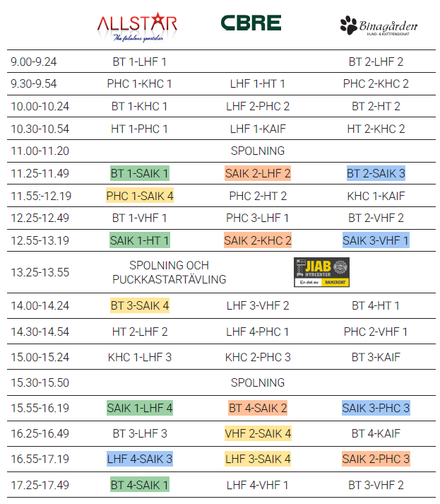
Task: Click the SPOLNING OCH PUCKKASTARTÄVLING text
Action: coord(169,272)
